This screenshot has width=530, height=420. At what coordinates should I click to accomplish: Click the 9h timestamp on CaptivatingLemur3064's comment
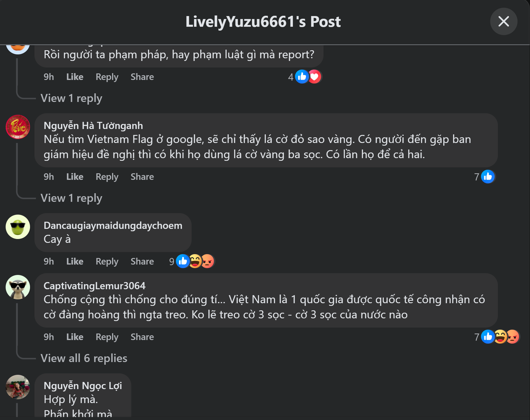49,337
